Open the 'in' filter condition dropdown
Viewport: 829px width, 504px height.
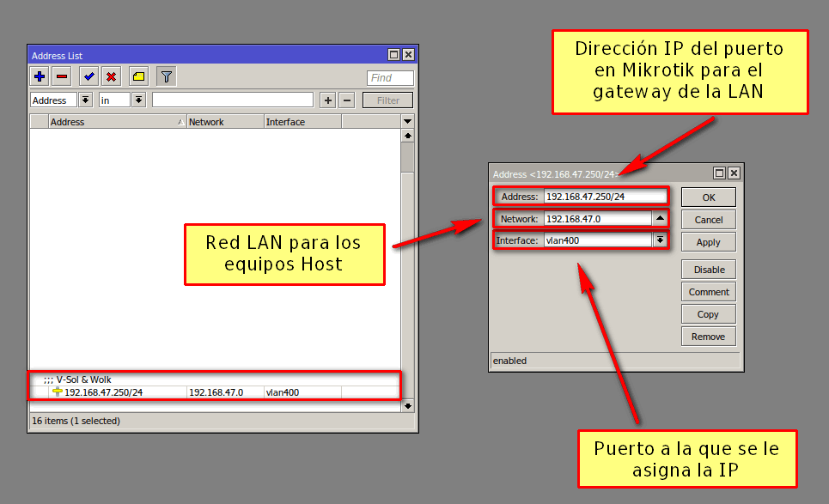tap(138, 100)
